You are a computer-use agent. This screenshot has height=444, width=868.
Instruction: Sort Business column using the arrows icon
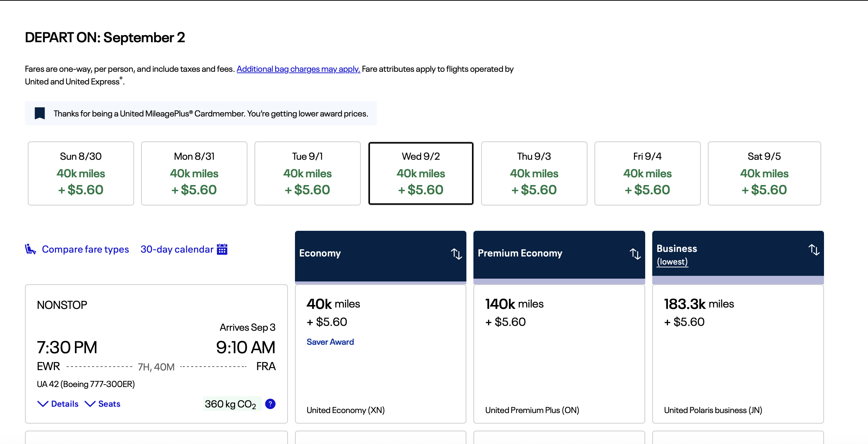coord(814,249)
